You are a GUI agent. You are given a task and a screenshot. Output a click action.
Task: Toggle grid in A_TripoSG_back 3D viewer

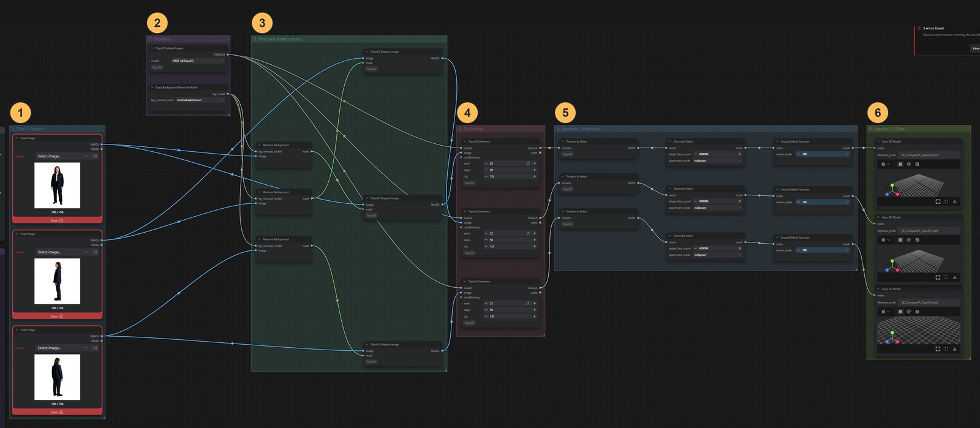click(x=900, y=311)
